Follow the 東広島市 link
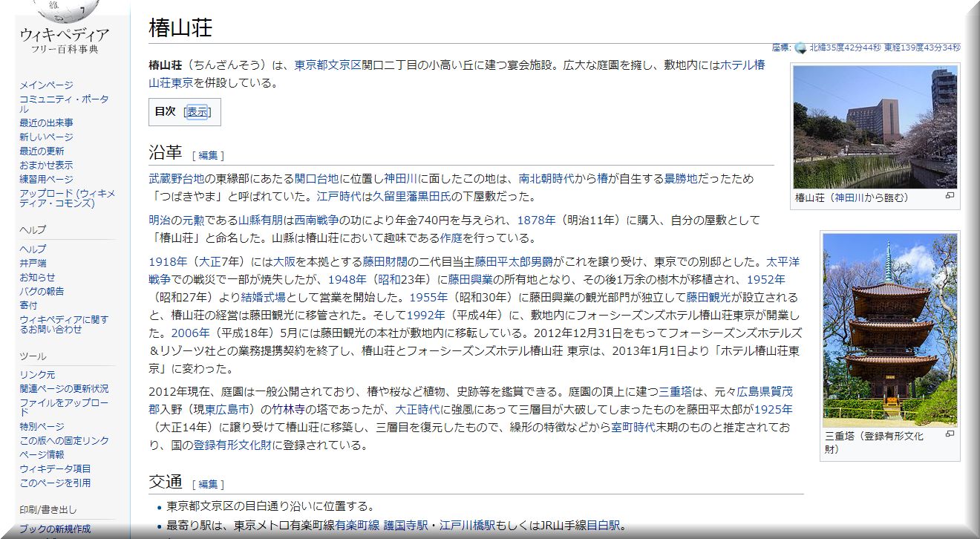Viewport: 980px width, 539px height. coord(228,410)
